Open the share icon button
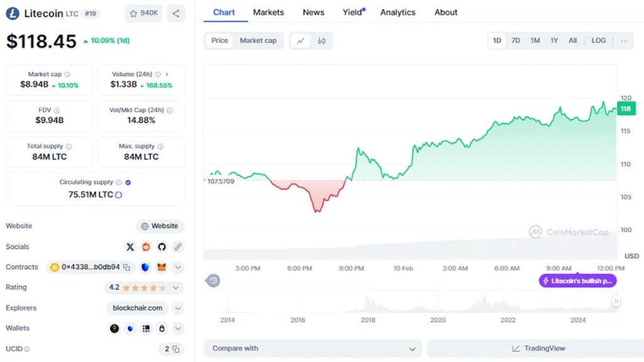The image size is (644, 362). [x=176, y=14]
